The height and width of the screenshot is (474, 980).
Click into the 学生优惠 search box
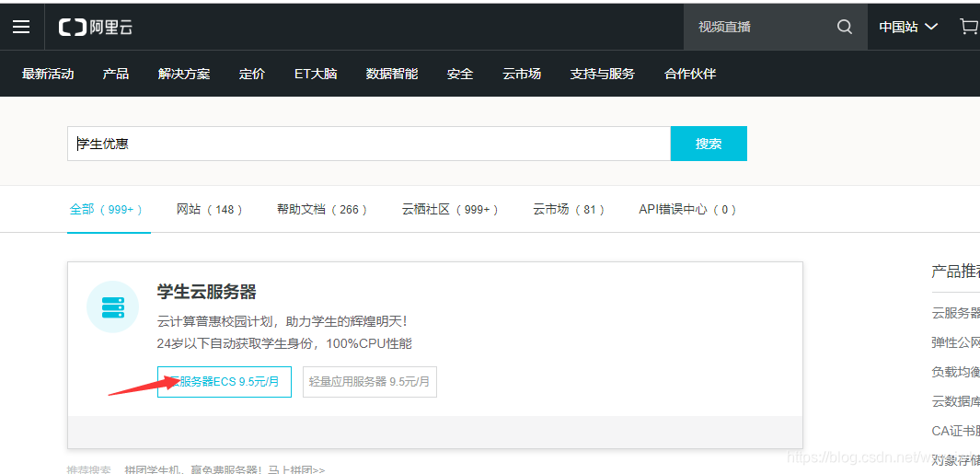pos(369,144)
